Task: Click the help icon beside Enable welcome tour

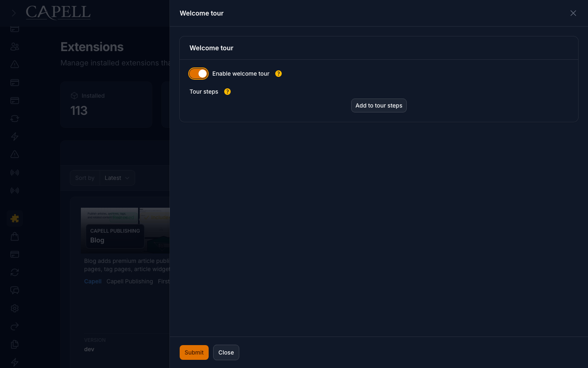Action: 278,74
